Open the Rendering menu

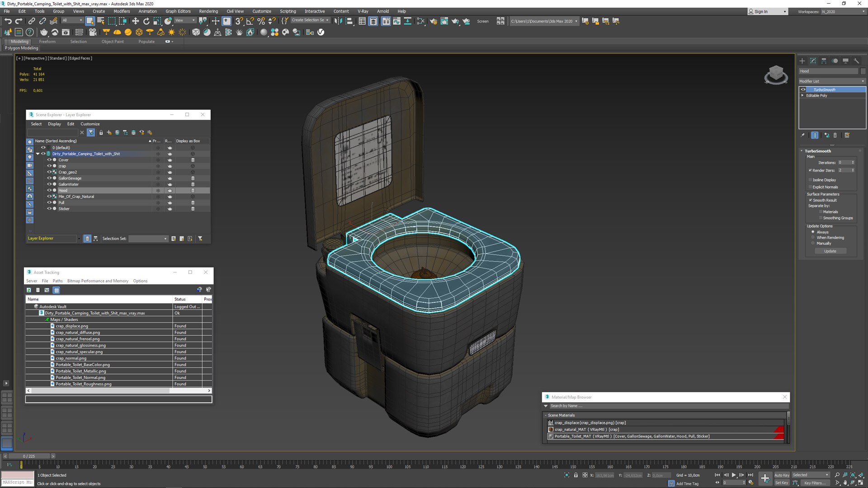[208, 11]
